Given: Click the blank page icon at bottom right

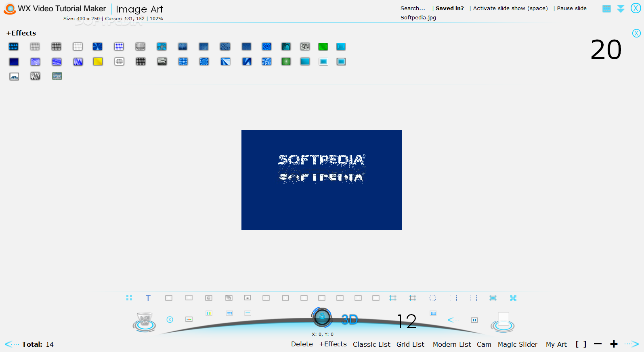Looking at the screenshot, I should [503, 322].
